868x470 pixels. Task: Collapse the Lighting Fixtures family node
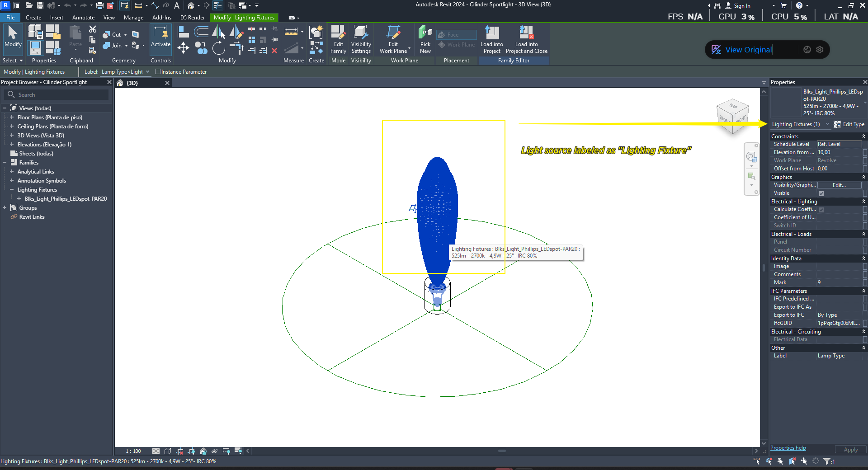tap(12, 189)
